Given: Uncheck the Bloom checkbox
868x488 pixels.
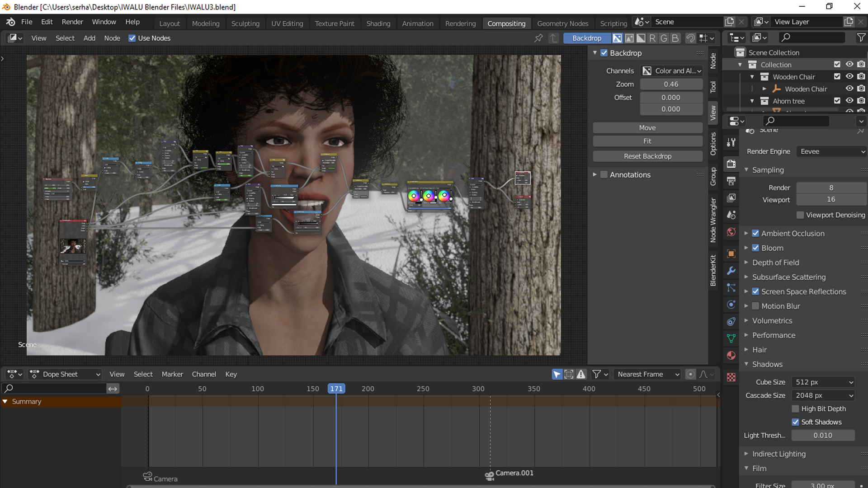Looking at the screenshot, I should pos(755,248).
